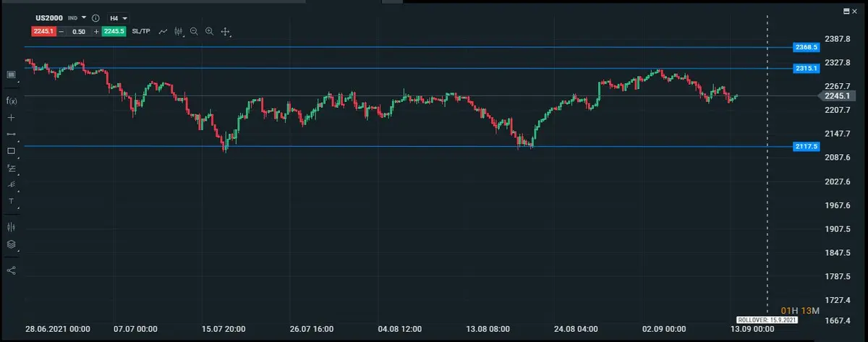868x342 pixels.
Task: Choose the text annotation tool
Action: pos(11,200)
